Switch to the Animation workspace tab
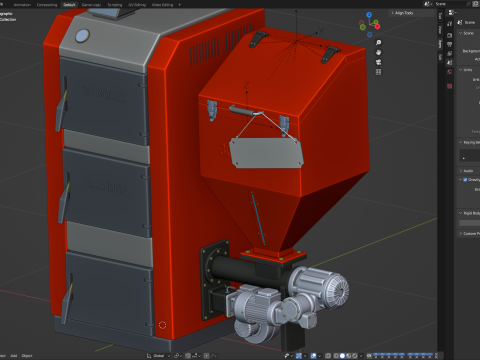 [22, 4]
